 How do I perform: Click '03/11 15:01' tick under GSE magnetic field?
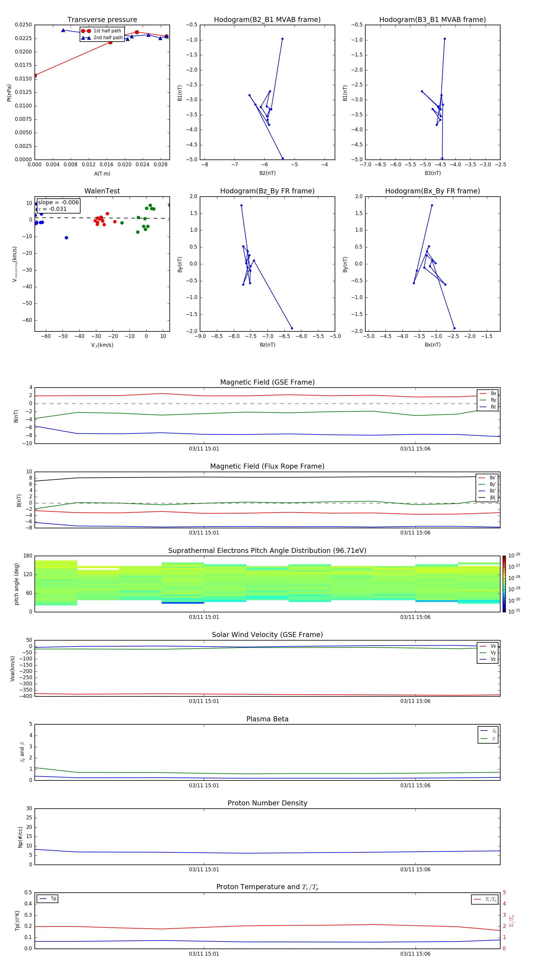[x=204, y=449]
